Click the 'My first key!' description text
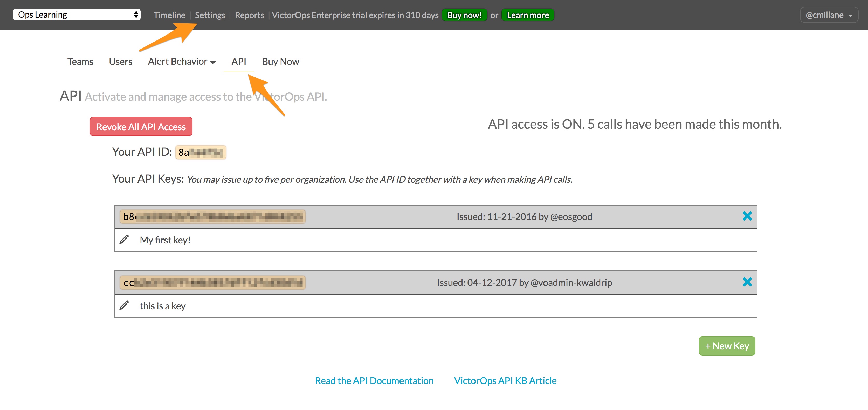This screenshot has width=868, height=410. coord(165,240)
